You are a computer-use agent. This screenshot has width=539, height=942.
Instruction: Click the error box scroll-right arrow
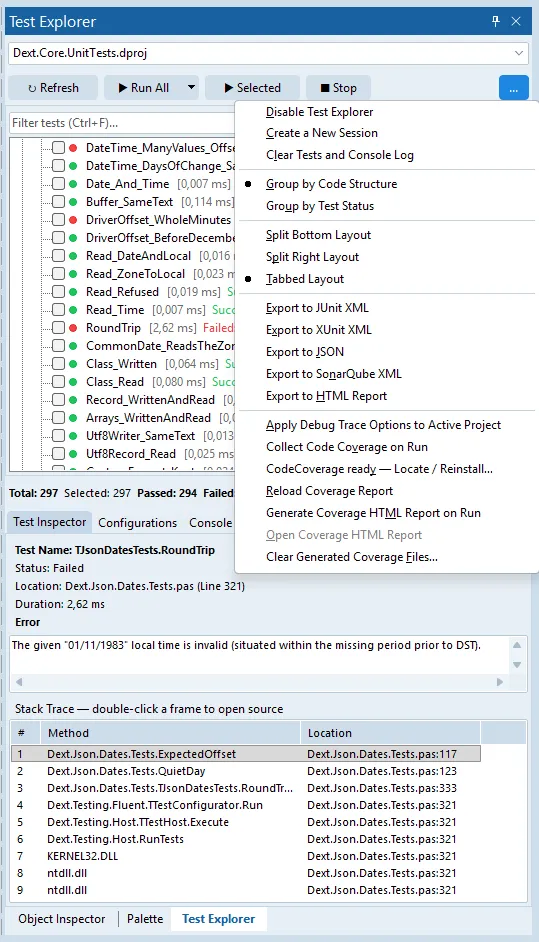point(500,682)
